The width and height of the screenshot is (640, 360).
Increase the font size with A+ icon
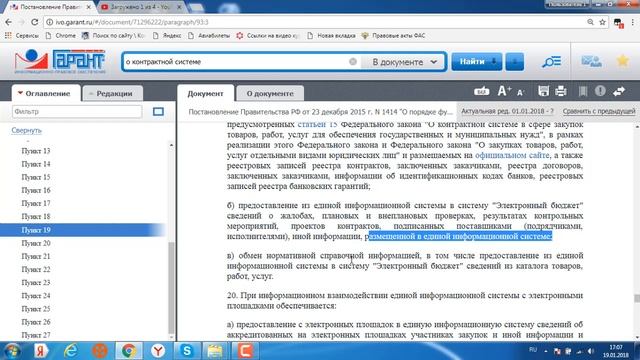[504, 91]
